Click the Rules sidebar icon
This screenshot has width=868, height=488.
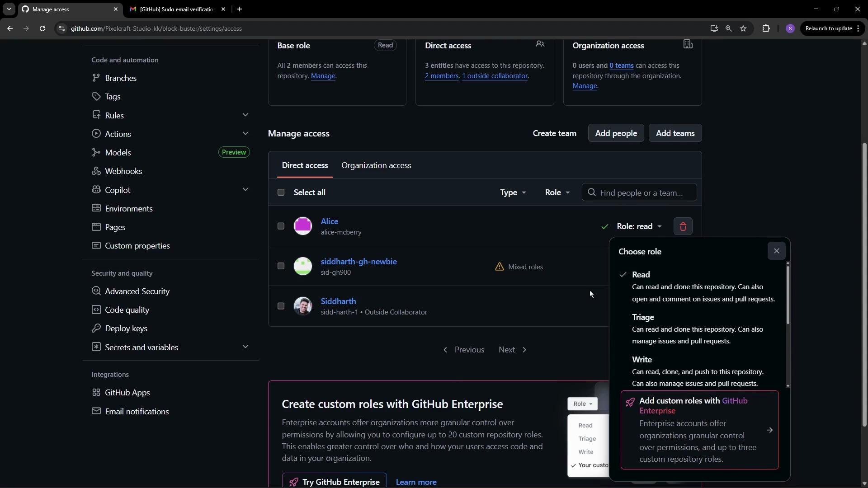[96, 115]
